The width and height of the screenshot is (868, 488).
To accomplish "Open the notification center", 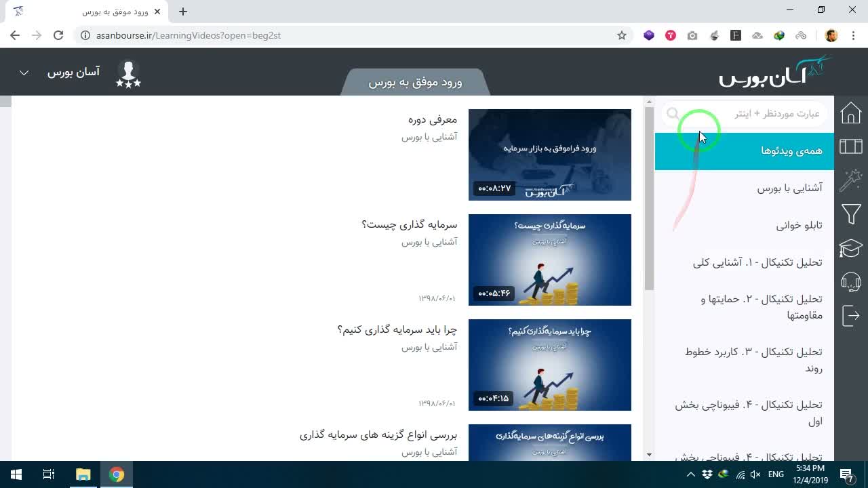I will (x=847, y=474).
